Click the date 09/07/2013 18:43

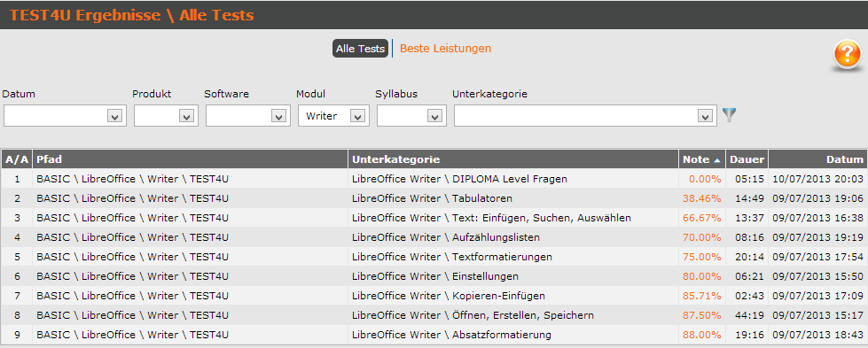817,335
